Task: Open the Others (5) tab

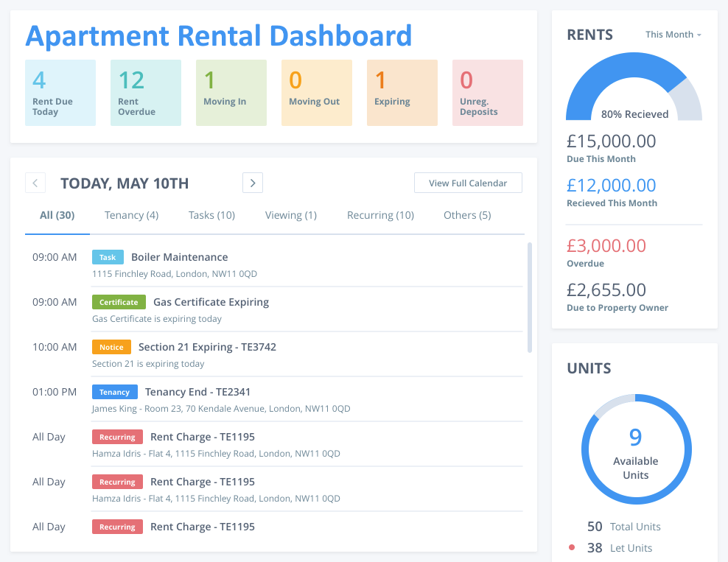Action: (x=467, y=215)
